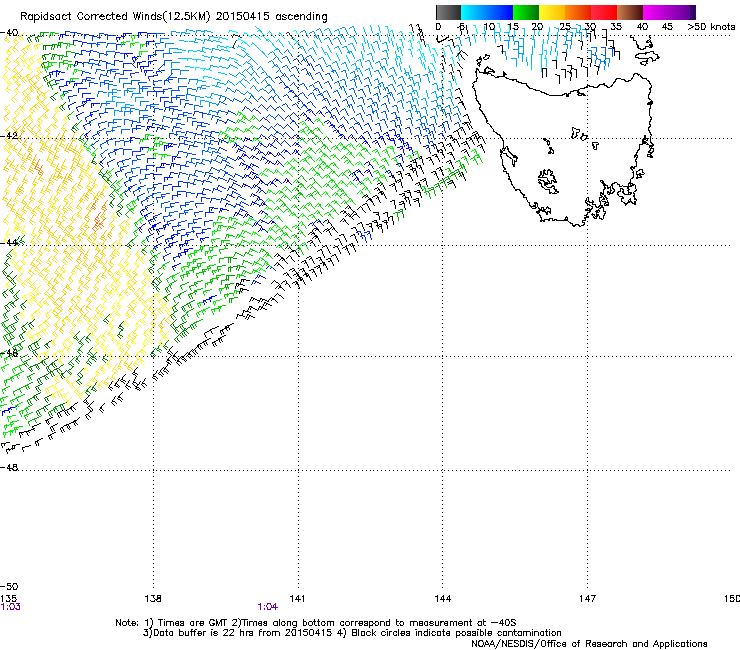Click the '>50 knots' legend label

click(711, 27)
